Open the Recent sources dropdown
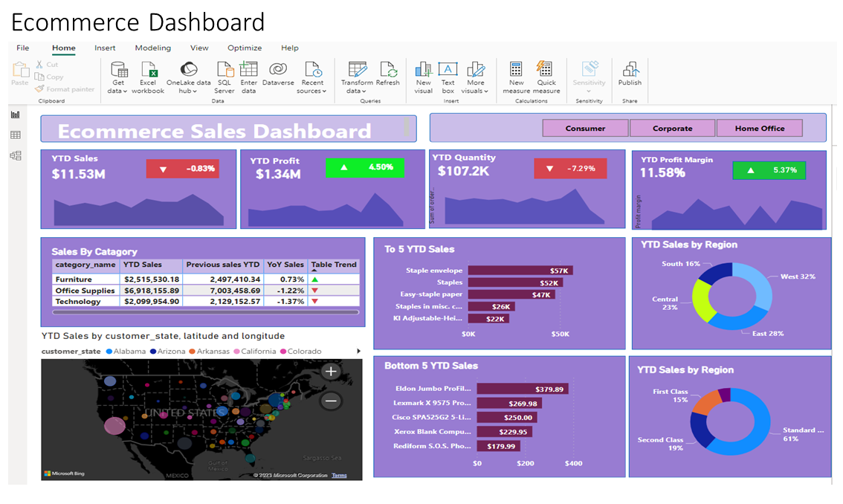This screenshot has width=843, height=504. [312, 91]
